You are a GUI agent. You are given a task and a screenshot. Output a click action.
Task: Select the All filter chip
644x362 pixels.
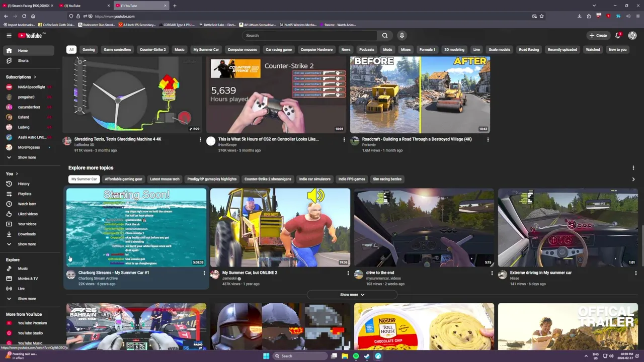[x=71, y=49]
